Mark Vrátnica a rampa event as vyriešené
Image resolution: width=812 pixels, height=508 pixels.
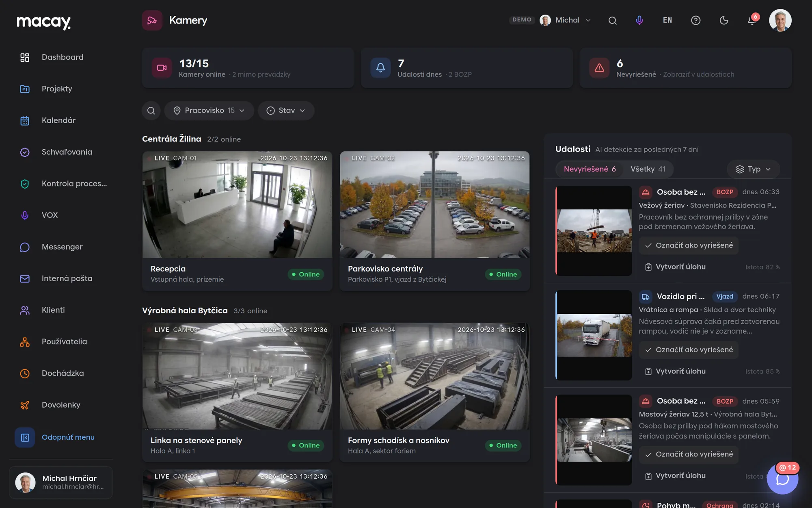coord(689,350)
